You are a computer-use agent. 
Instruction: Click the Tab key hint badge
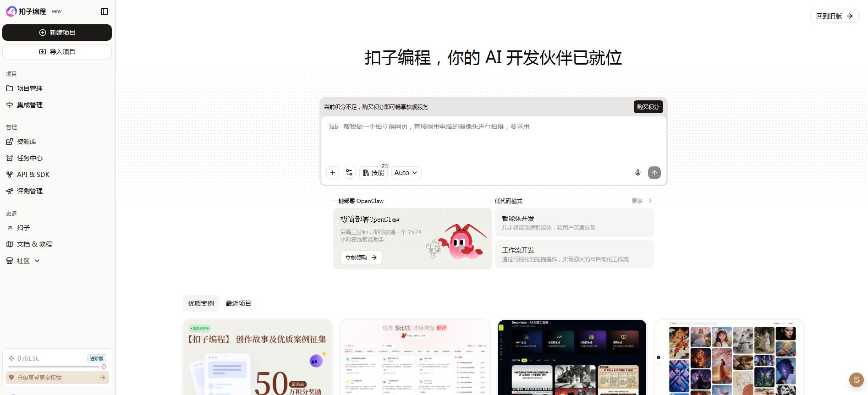click(x=333, y=127)
